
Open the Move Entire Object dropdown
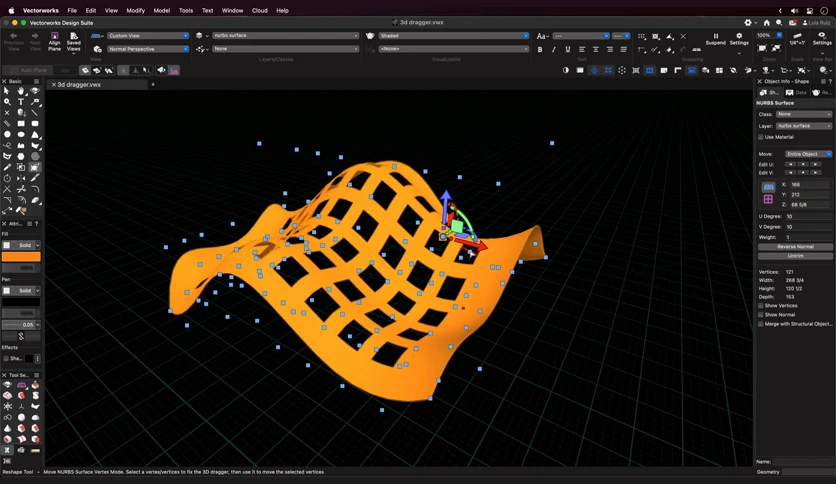point(808,154)
